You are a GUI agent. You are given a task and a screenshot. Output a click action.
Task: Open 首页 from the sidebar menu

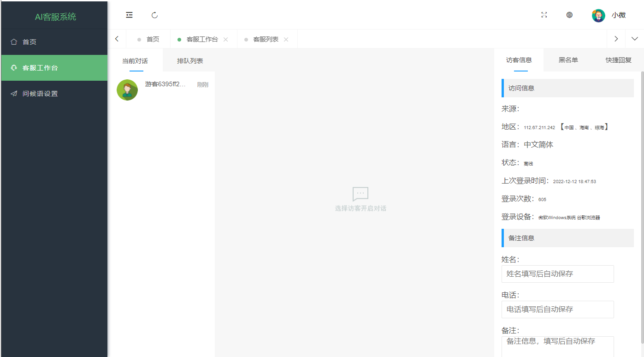54,42
